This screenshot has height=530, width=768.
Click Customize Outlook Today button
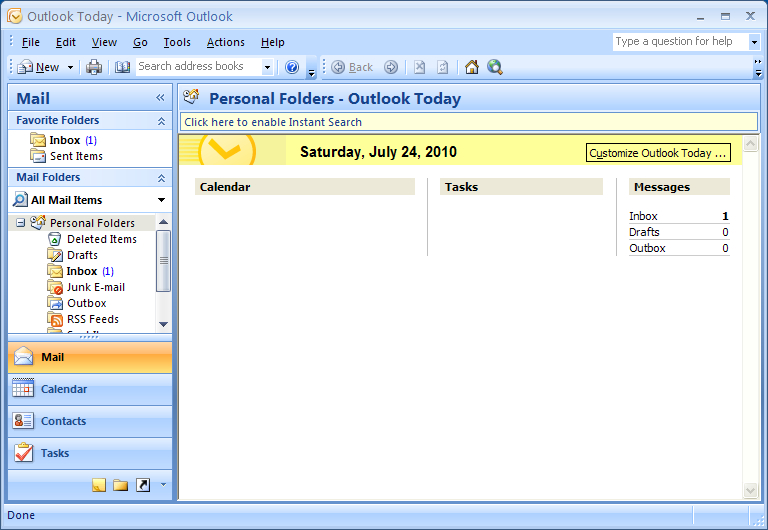pos(658,153)
